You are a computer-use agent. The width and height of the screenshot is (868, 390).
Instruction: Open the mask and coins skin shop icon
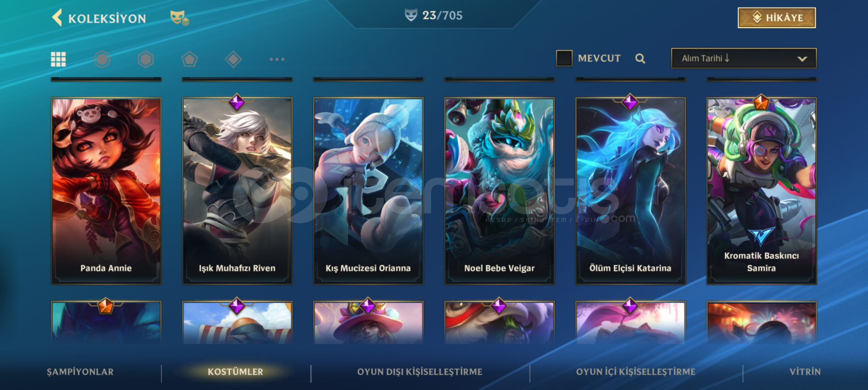[x=180, y=18]
